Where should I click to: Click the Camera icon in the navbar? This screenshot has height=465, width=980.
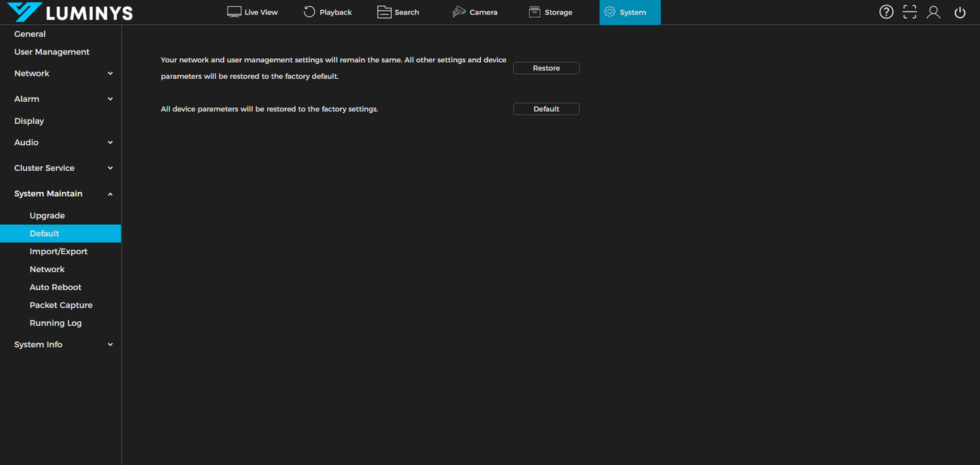pyautogui.click(x=459, y=12)
